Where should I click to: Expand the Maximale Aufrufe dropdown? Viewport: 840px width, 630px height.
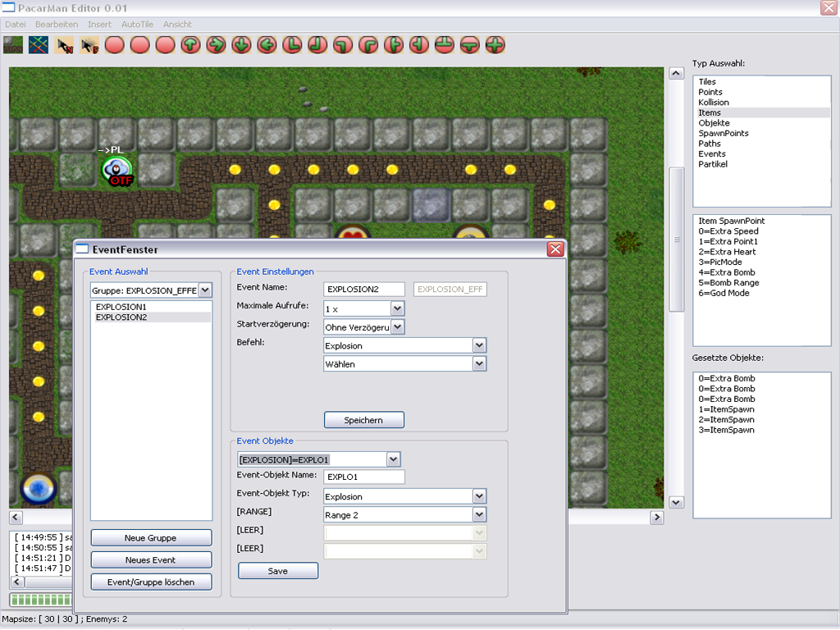pos(397,309)
